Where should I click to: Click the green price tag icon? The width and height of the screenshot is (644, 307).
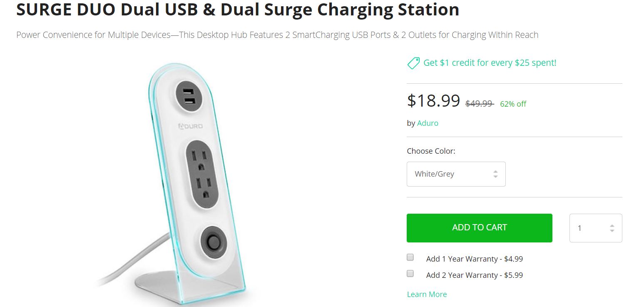(413, 63)
